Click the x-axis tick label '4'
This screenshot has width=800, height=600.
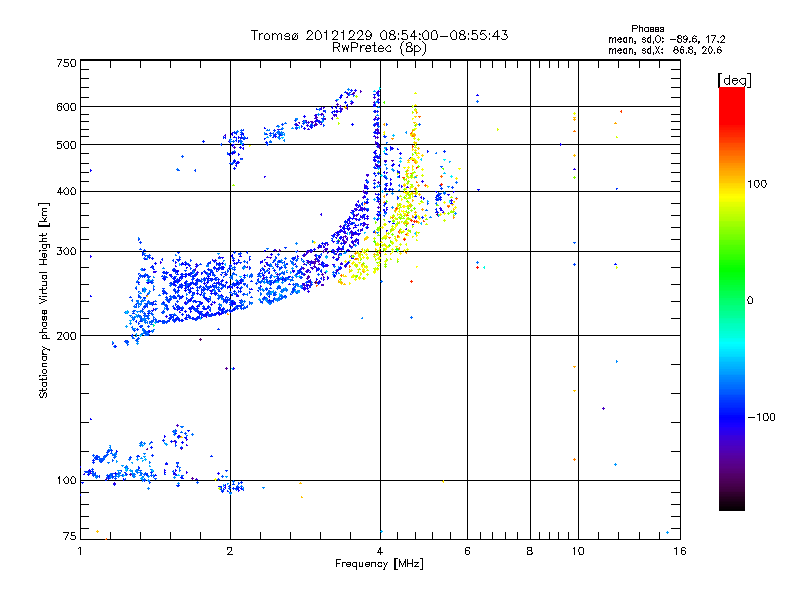pos(380,551)
